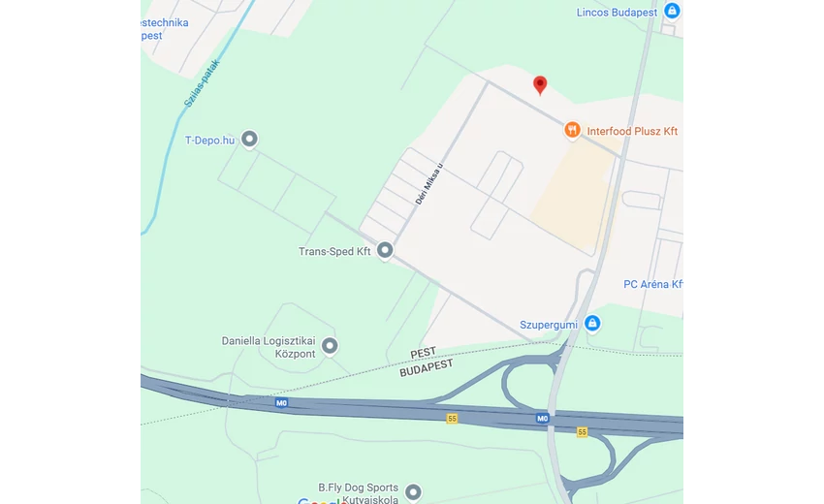Open the Szupergumi shopping bag icon
This screenshot has height=504, width=824.
click(592, 323)
